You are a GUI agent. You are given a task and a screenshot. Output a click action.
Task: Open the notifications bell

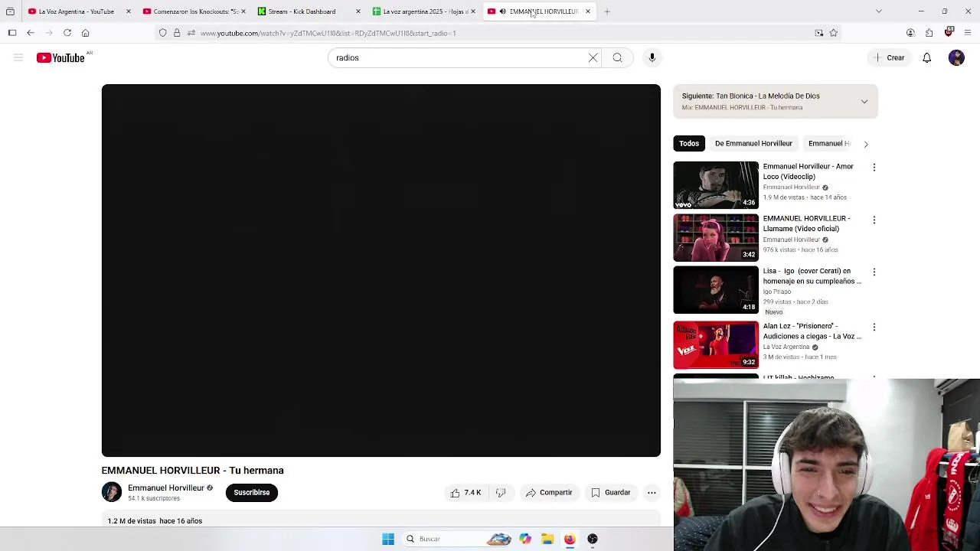pyautogui.click(x=926, y=57)
